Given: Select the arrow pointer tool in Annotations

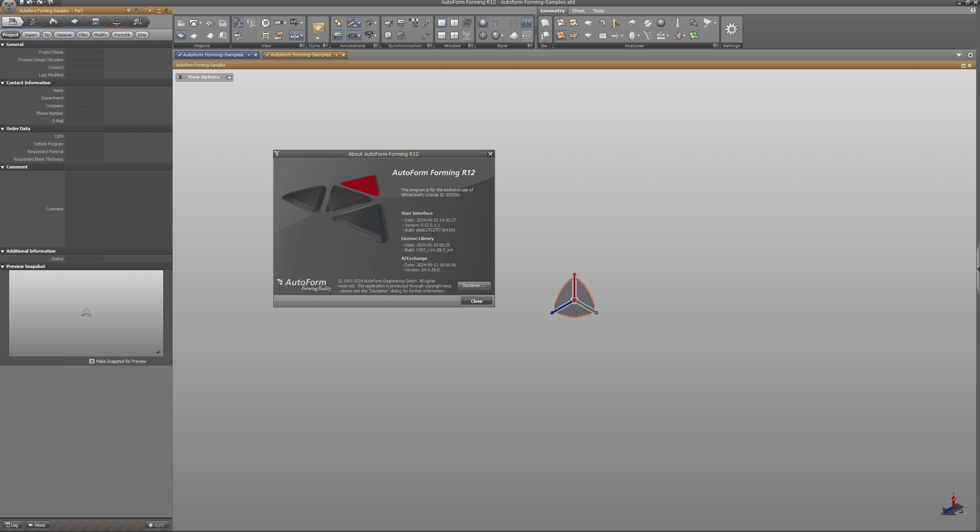Looking at the screenshot, I should (x=337, y=23).
